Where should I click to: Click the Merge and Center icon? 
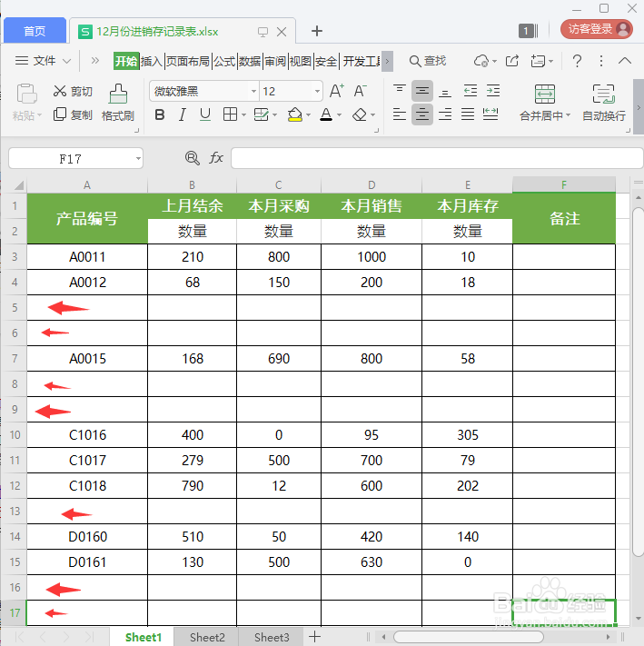point(545,94)
